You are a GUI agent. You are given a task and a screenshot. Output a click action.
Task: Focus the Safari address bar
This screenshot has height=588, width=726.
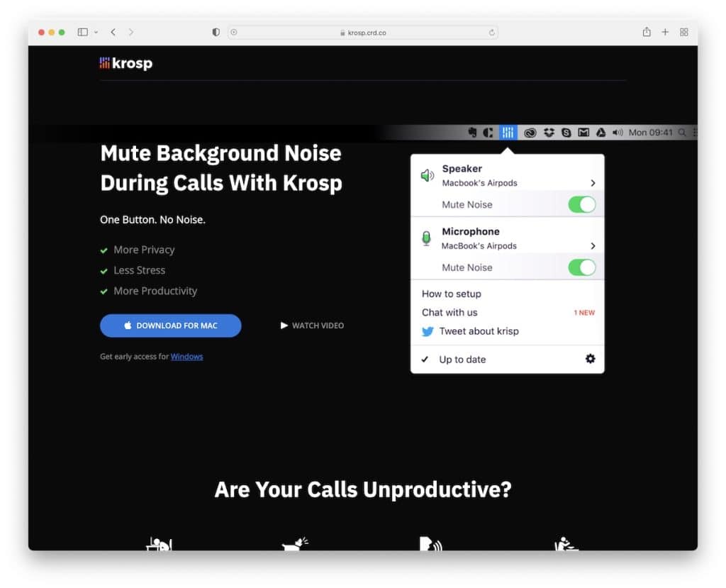(x=363, y=33)
